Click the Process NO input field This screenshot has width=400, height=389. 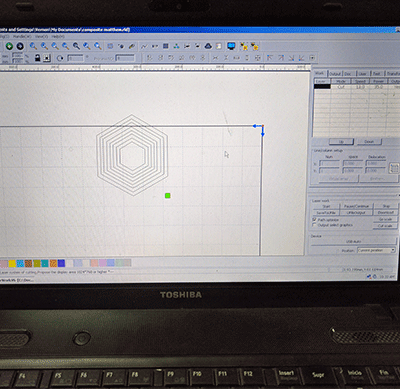click(125, 58)
